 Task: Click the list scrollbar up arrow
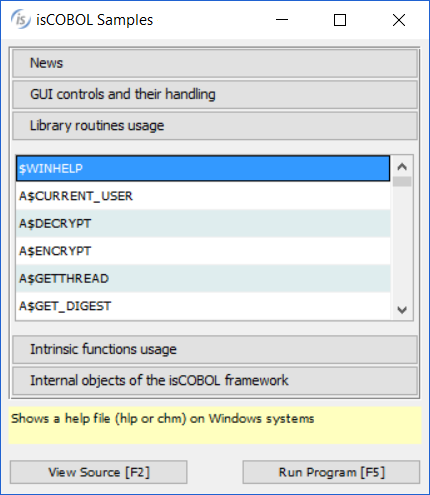click(402, 166)
